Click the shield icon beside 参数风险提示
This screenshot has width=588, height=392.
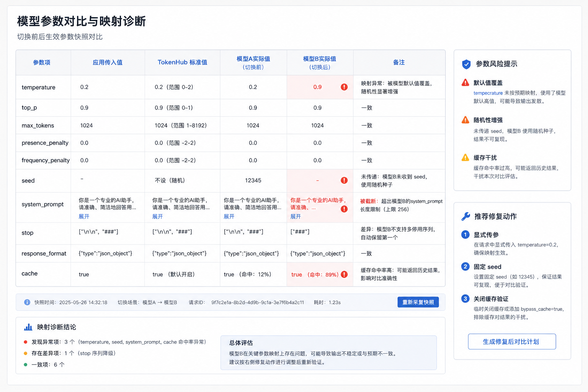pos(466,64)
